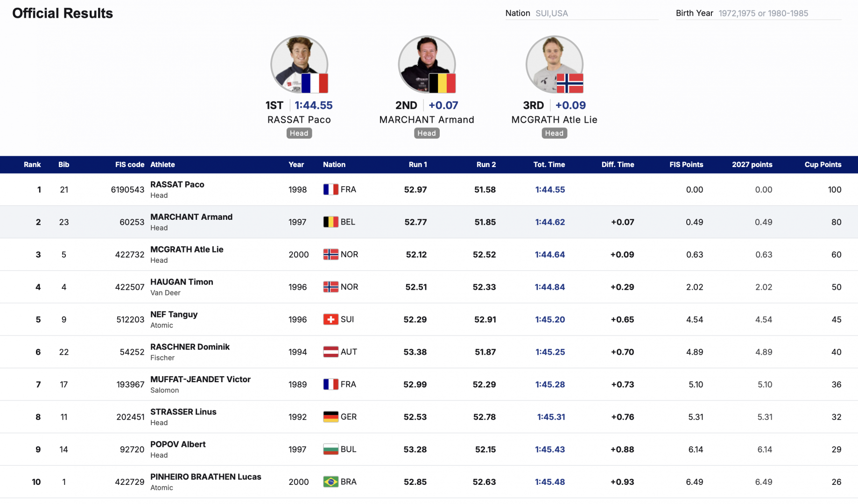Click the Birth Year filter input field

[x=779, y=14]
